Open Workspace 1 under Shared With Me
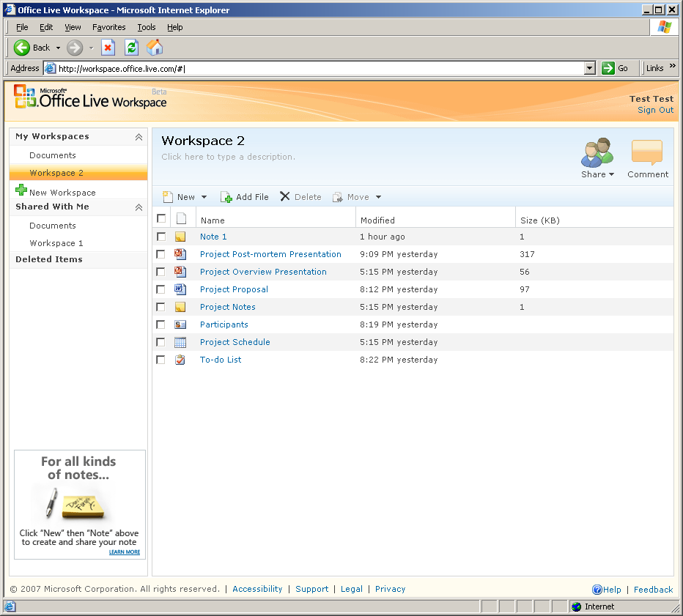 [56, 243]
